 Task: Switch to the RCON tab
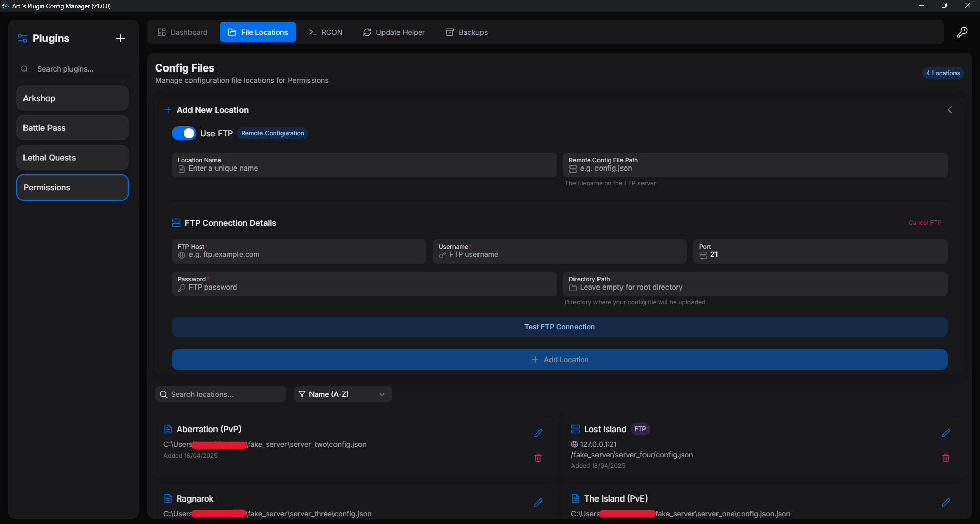[x=326, y=32]
